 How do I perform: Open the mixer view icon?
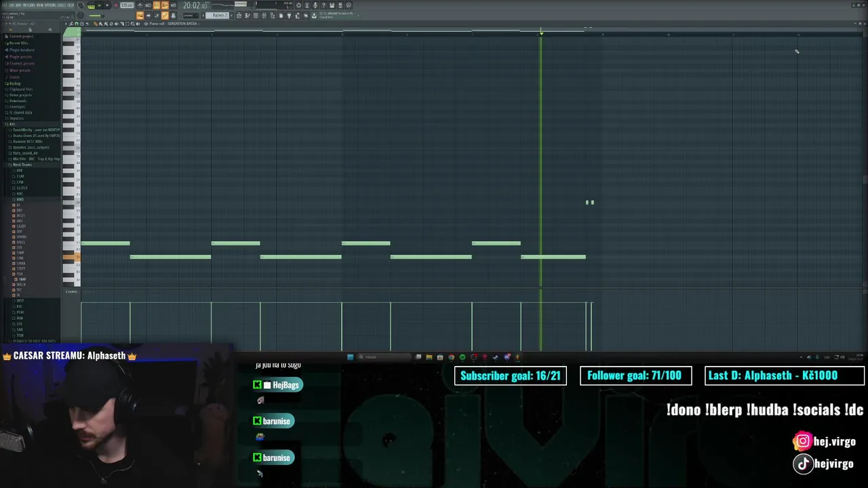coord(264,16)
